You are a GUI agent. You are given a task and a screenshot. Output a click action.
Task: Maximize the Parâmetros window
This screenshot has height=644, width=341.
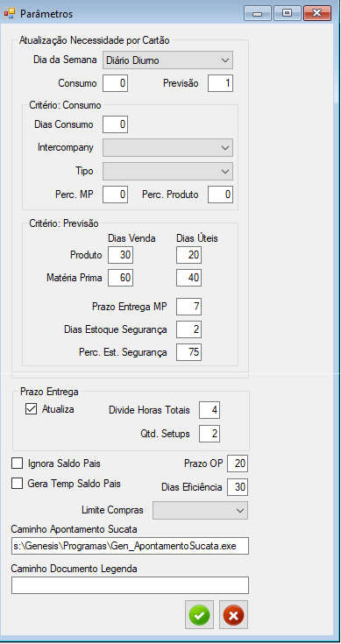point(288,13)
